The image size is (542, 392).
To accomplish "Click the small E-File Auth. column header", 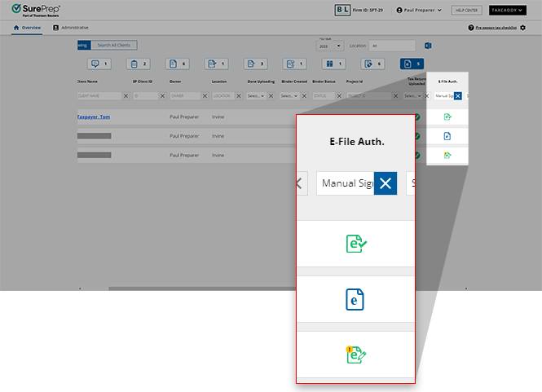I will tap(448, 81).
